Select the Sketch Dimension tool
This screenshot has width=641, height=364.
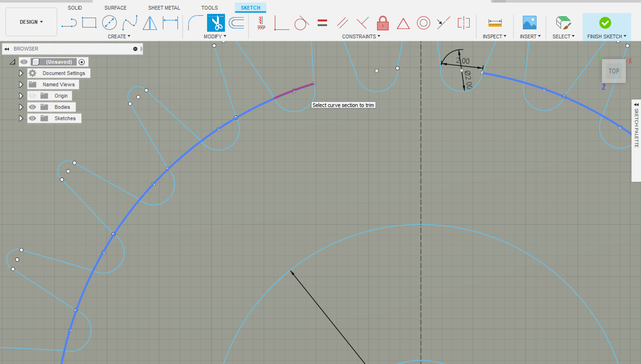[170, 23]
